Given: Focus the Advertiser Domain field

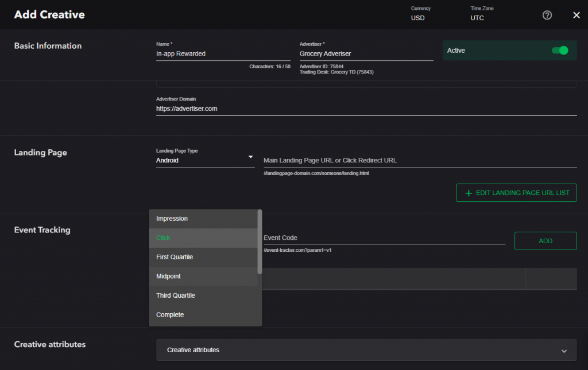Looking at the screenshot, I should [366, 108].
